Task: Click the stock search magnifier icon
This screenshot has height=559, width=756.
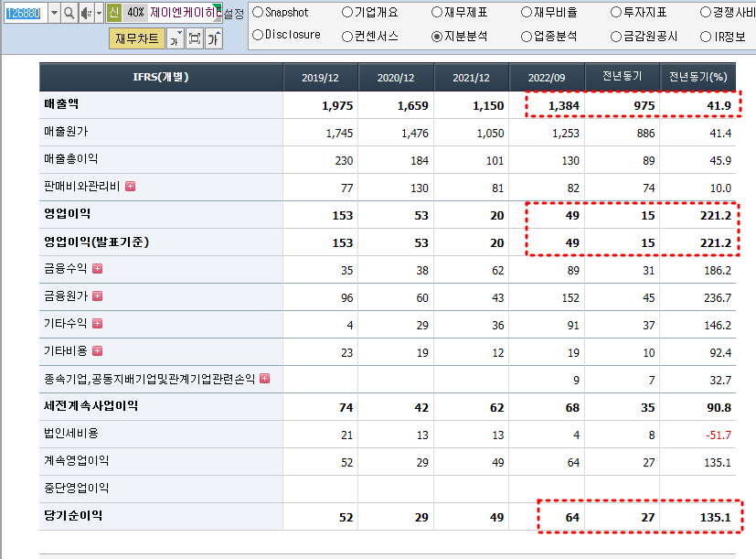Action: pyautogui.click(x=69, y=13)
